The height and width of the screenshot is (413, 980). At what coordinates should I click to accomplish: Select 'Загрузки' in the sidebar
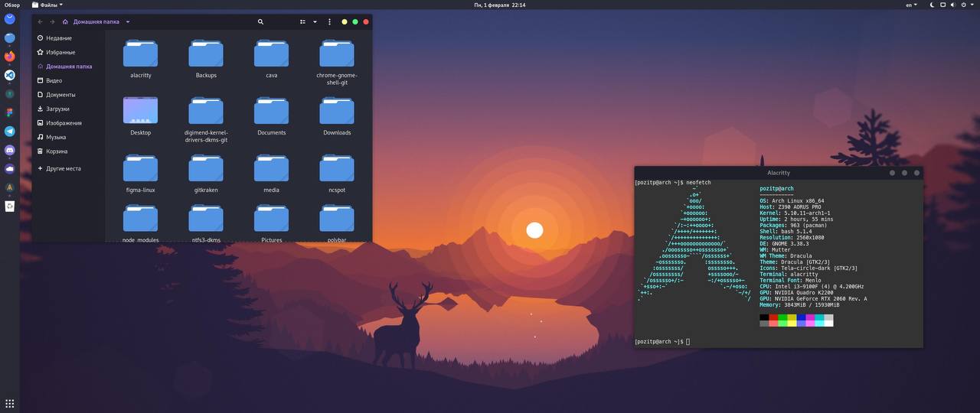coord(68,109)
